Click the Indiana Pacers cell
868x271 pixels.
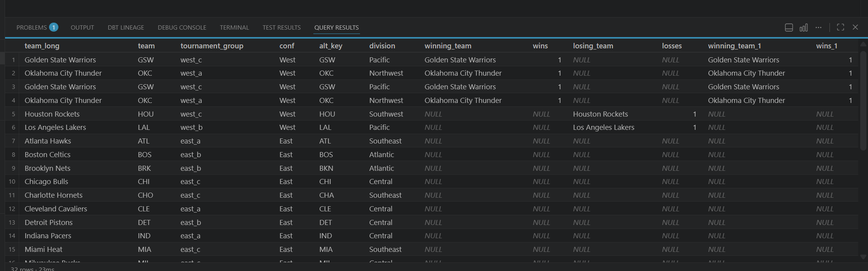coord(48,236)
